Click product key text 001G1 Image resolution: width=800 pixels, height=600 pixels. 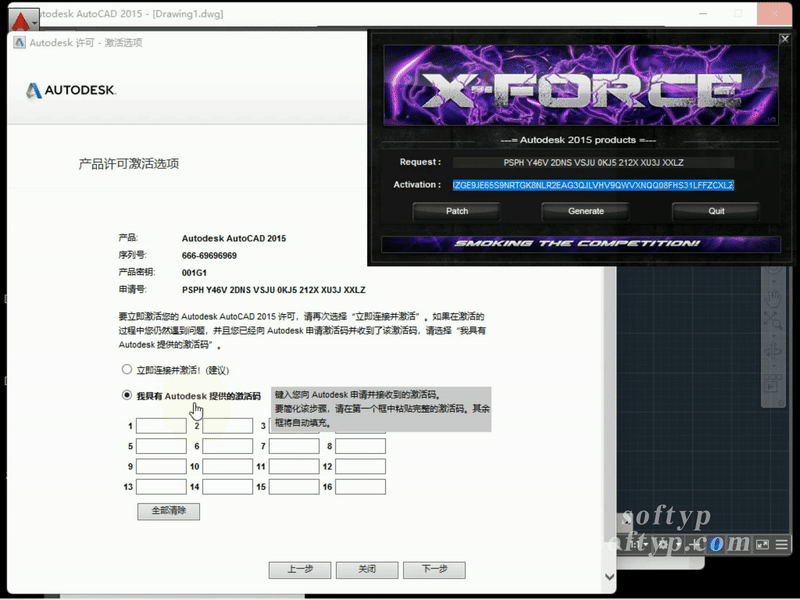194,273
